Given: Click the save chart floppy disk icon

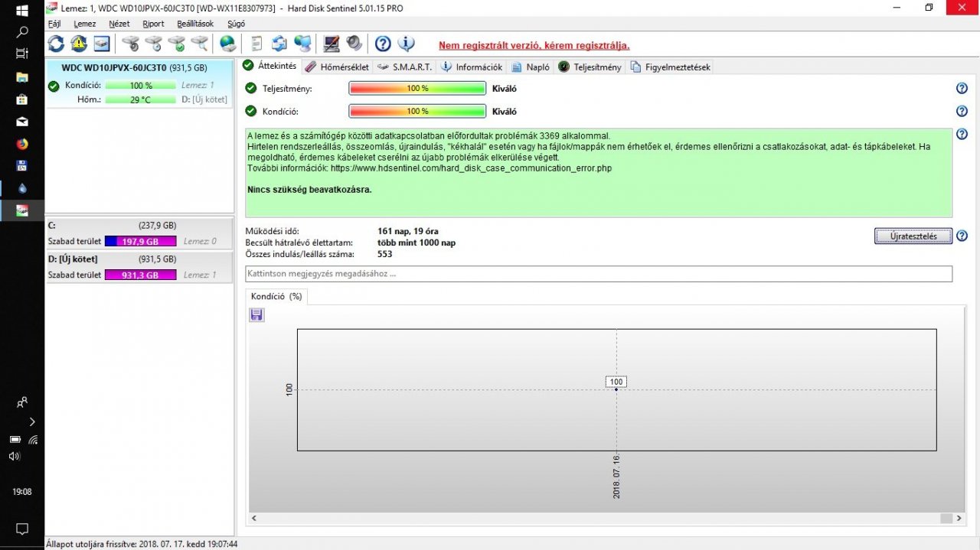Looking at the screenshot, I should click(x=256, y=315).
